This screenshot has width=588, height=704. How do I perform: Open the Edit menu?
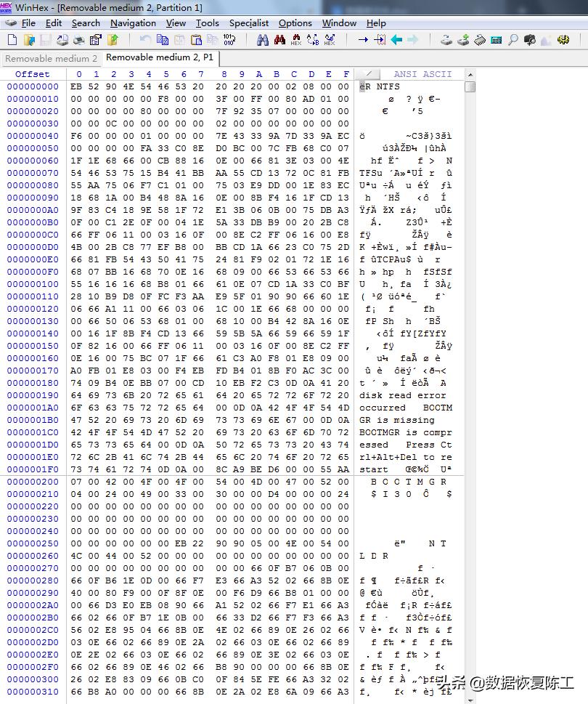[x=54, y=23]
